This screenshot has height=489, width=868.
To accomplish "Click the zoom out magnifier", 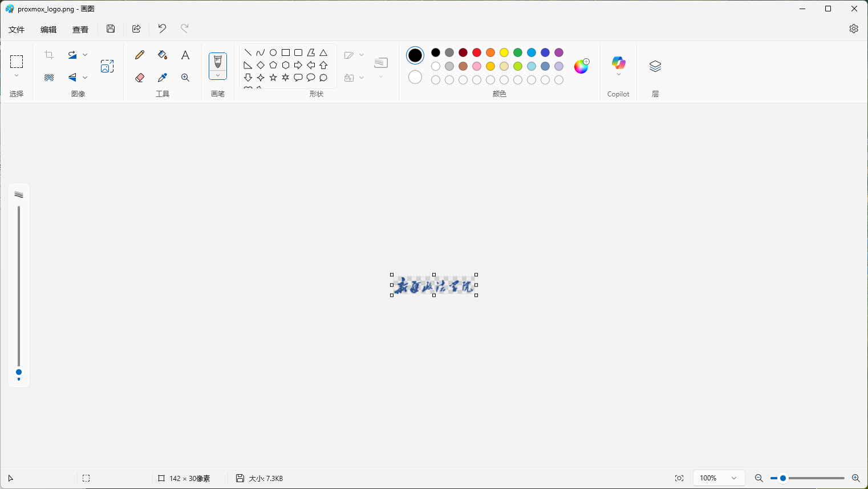I will tap(759, 478).
